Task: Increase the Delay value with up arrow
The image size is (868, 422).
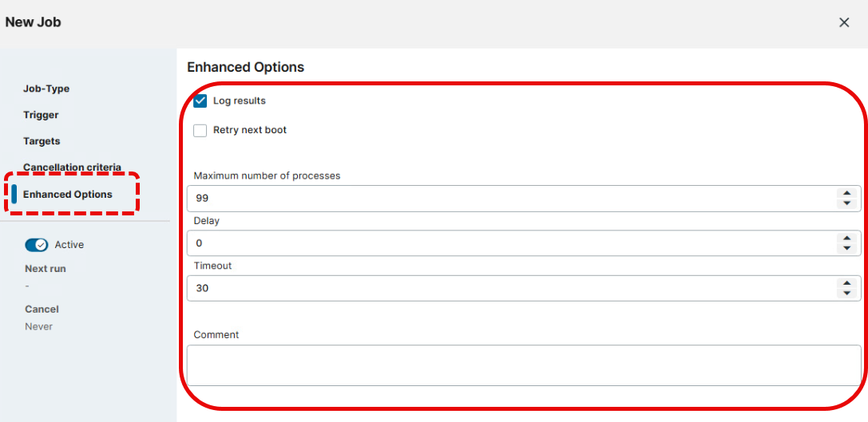Action: 846,238
